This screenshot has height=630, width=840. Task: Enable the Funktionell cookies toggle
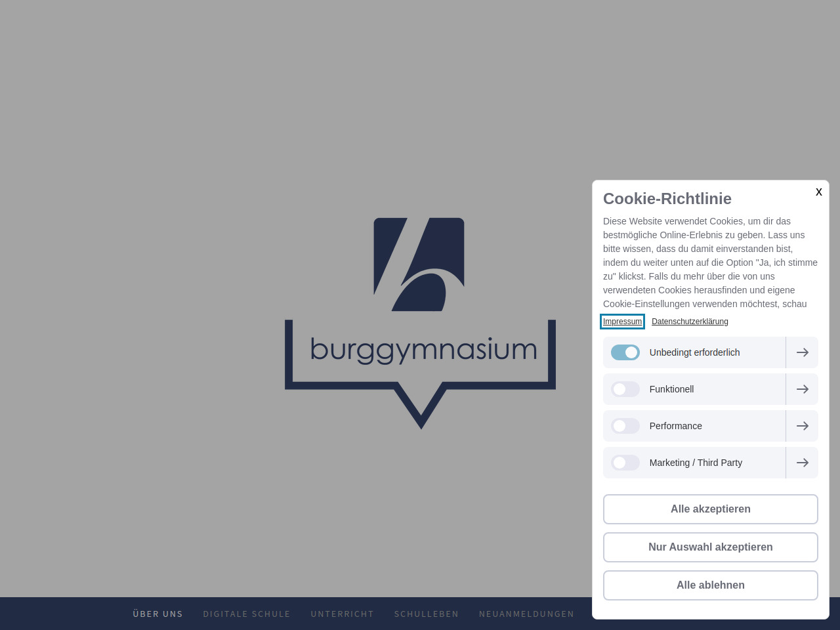[625, 389]
